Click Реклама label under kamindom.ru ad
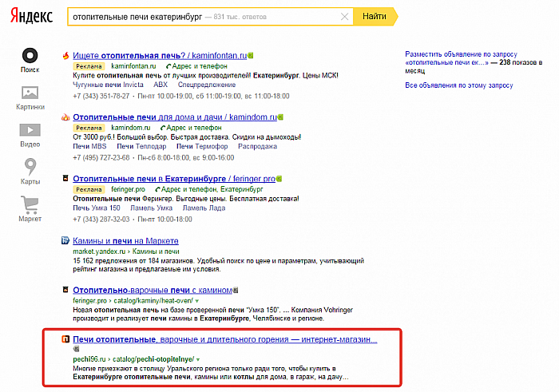The height and width of the screenshot is (392, 559). pos(89,128)
